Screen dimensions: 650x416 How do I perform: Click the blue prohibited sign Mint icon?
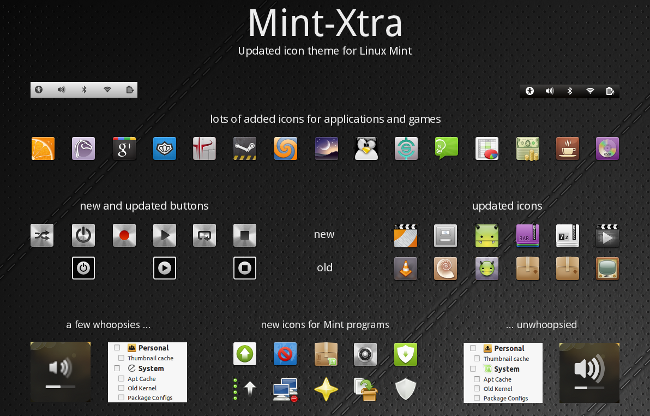(x=285, y=354)
